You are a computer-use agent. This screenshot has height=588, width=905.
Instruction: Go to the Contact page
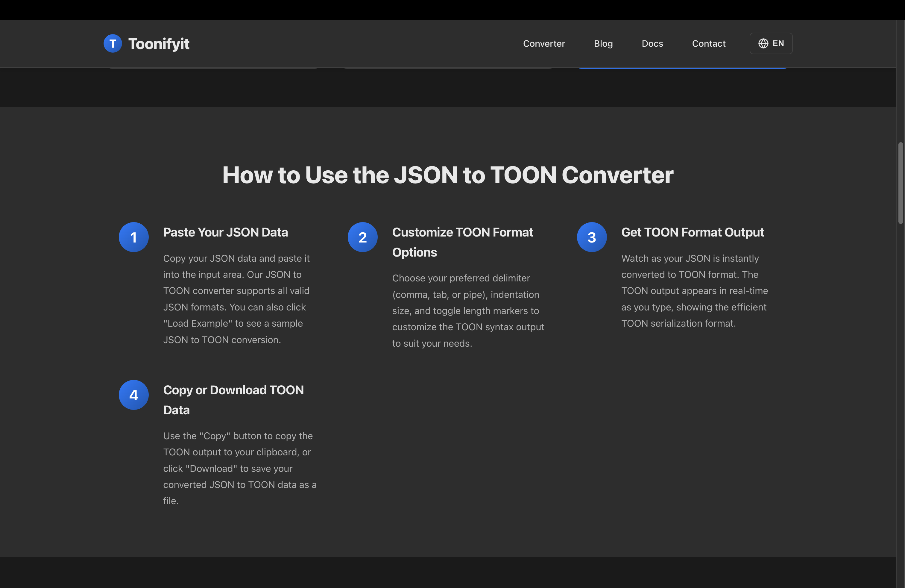pyautogui.click(x=708, y=43)
